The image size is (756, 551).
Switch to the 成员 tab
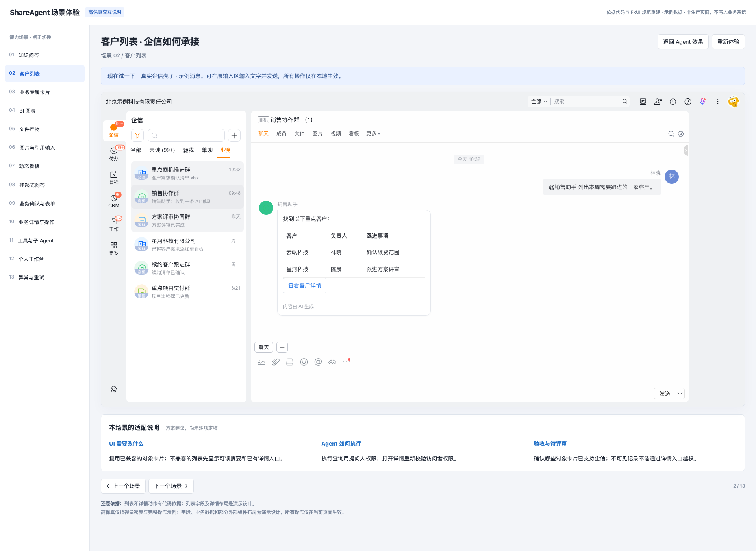pos(282,134)
